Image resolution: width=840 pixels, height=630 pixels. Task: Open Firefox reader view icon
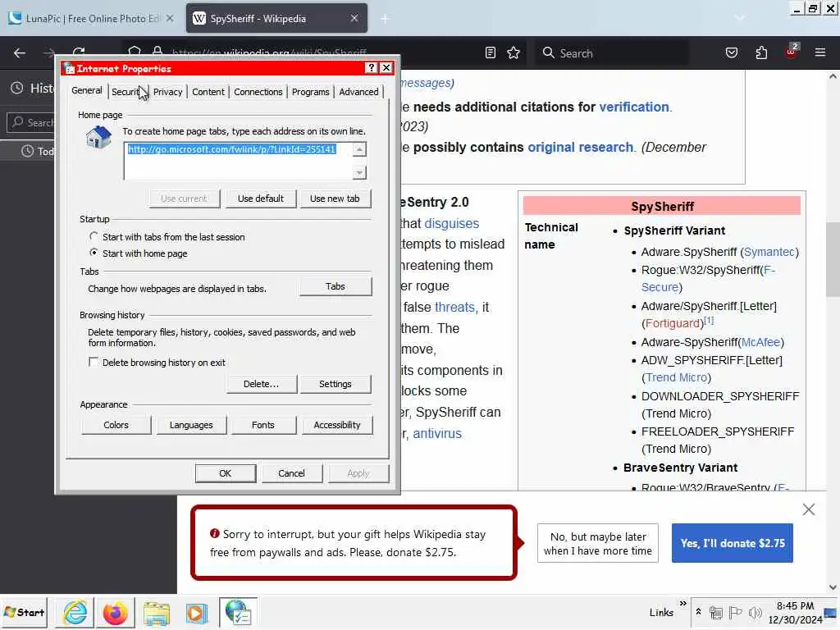(x=491, y=52)
